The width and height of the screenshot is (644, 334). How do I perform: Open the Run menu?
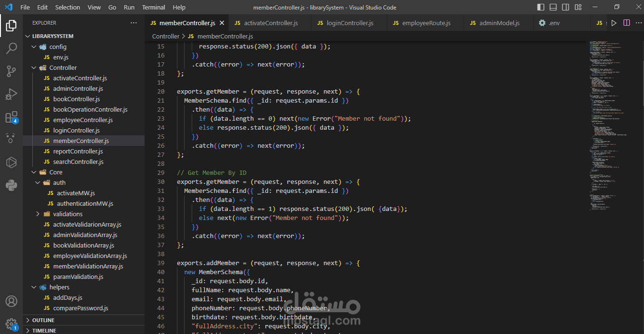[x=129, y=7]
